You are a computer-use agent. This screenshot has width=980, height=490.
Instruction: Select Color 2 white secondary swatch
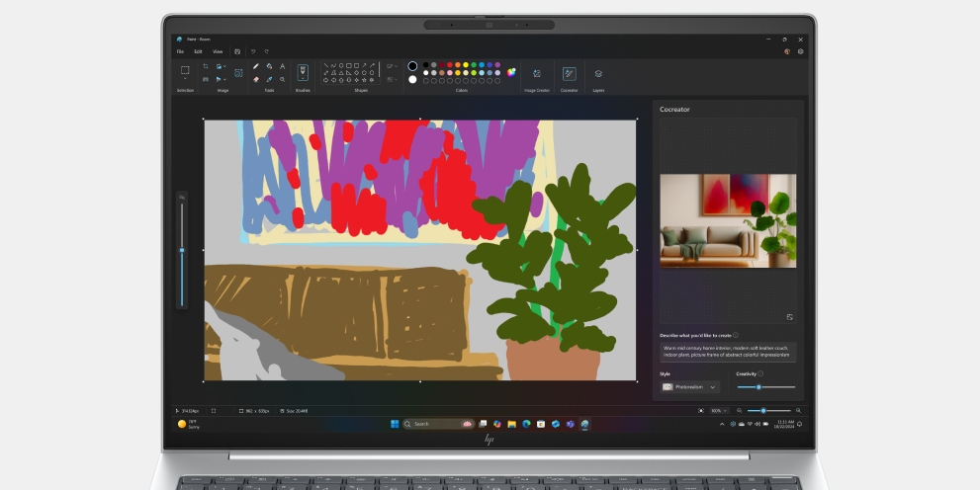pyautogui.click(x=412, y=79)
